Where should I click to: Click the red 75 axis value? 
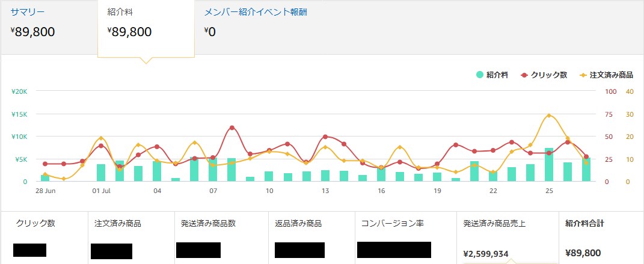(x=609, y=114)
